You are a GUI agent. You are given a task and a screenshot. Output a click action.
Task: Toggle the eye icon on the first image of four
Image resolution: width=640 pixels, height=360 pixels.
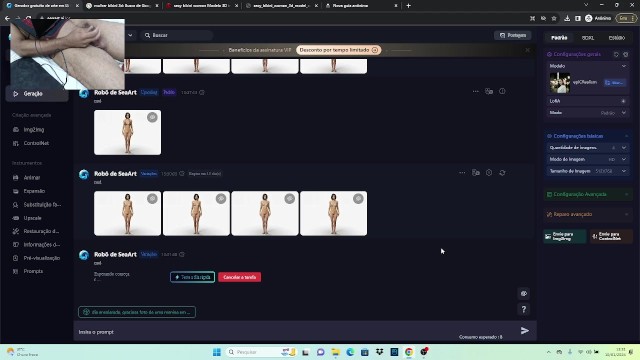tap(152, 198)
